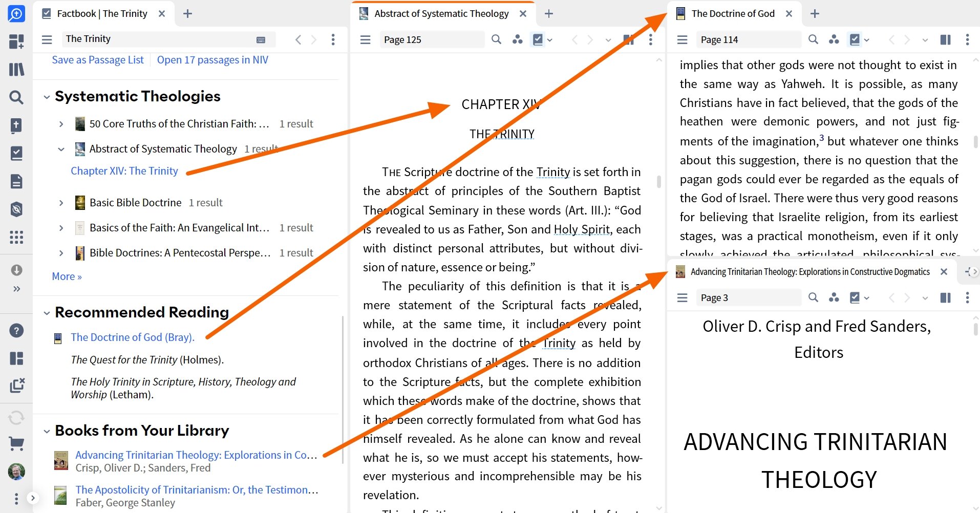Open the Guides icon in left sidebar
Screen dimensions: 980x513
pos(16,209)
